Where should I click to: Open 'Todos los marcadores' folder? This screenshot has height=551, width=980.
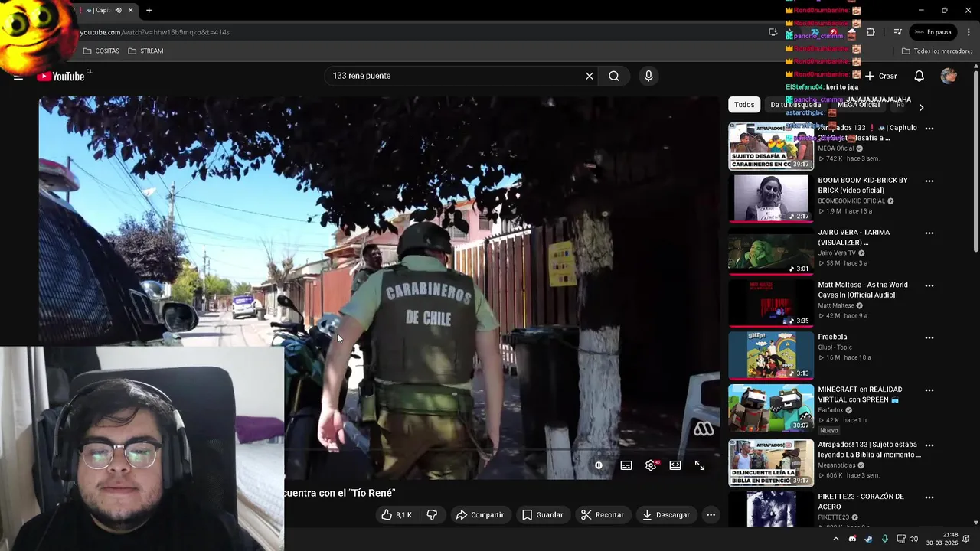coord(937,51)
